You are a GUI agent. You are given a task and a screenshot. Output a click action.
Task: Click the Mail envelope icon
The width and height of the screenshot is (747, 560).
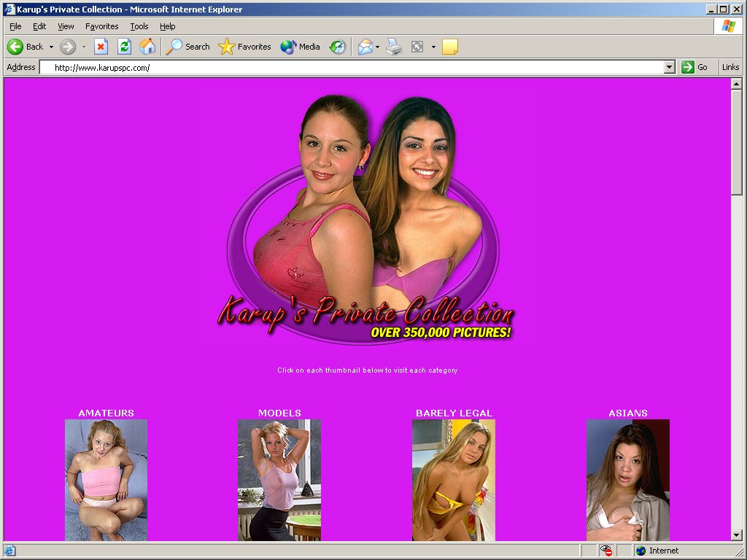click(x=365, y=47)
